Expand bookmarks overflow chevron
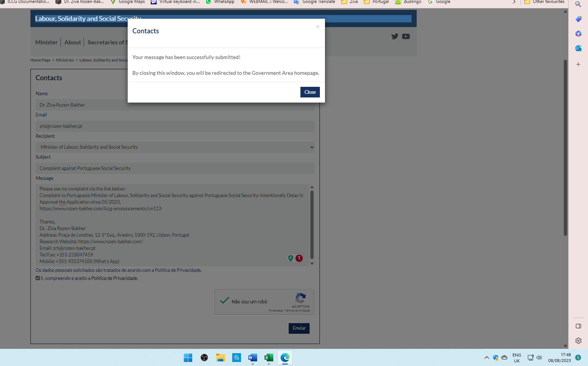 (x=514, y=2)
